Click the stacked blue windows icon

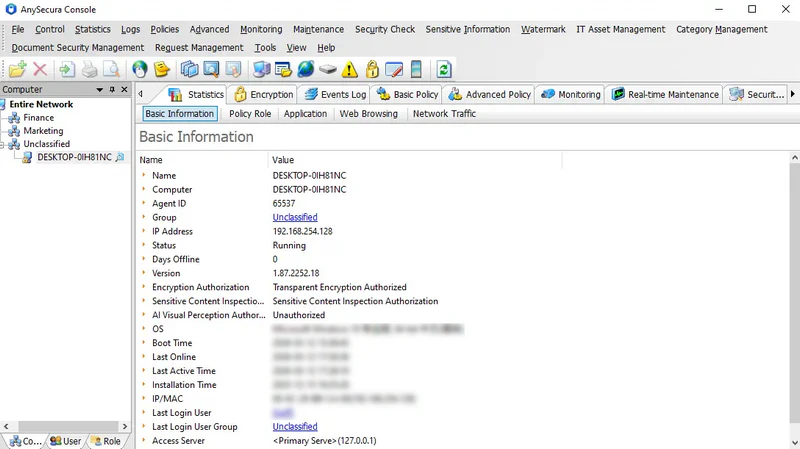point(189,69)
